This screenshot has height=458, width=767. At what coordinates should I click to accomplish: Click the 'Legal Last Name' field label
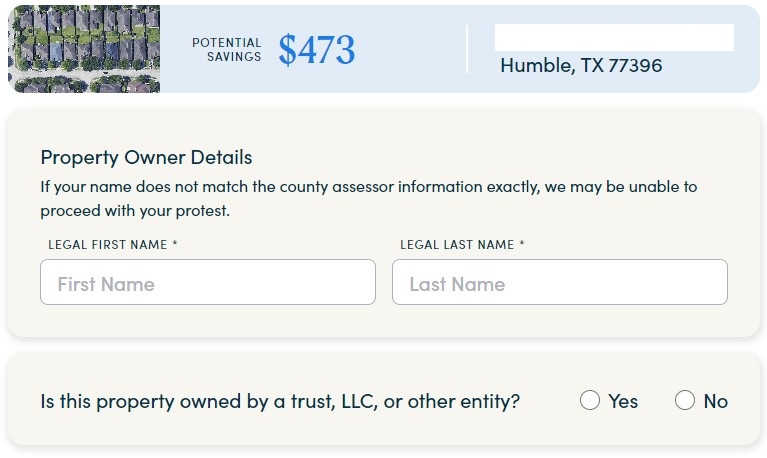456,244
